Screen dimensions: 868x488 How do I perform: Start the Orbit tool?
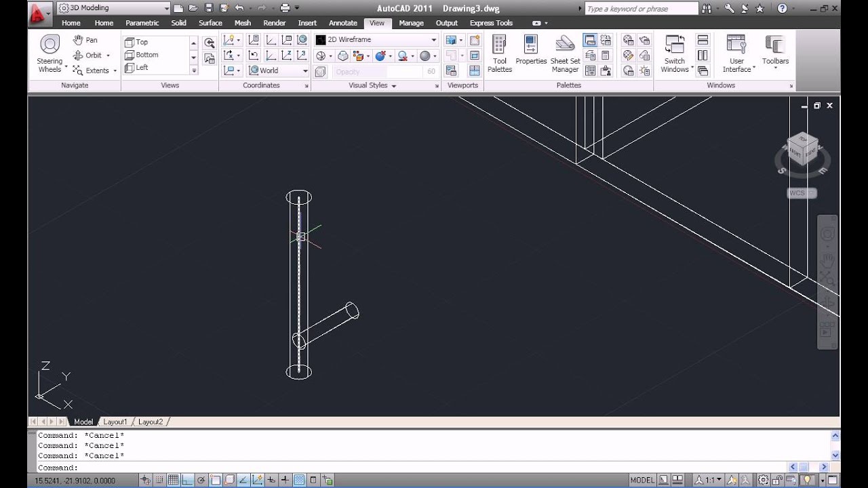(x=87, y=56)
